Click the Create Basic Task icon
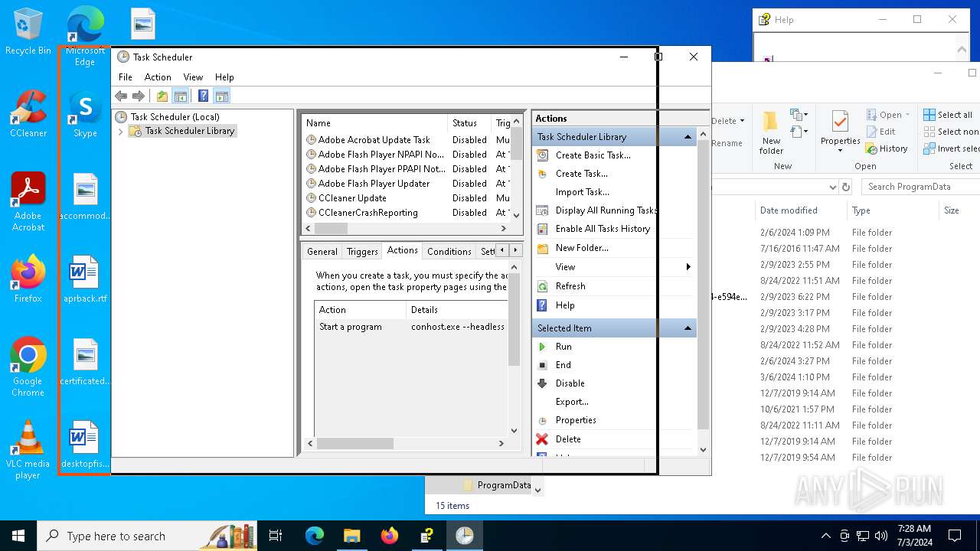This screenshot has width=980, height=551. click(542, 155)
